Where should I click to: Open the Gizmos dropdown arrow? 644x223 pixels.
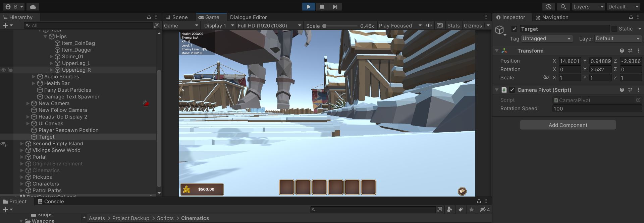(x=488, y=26)
